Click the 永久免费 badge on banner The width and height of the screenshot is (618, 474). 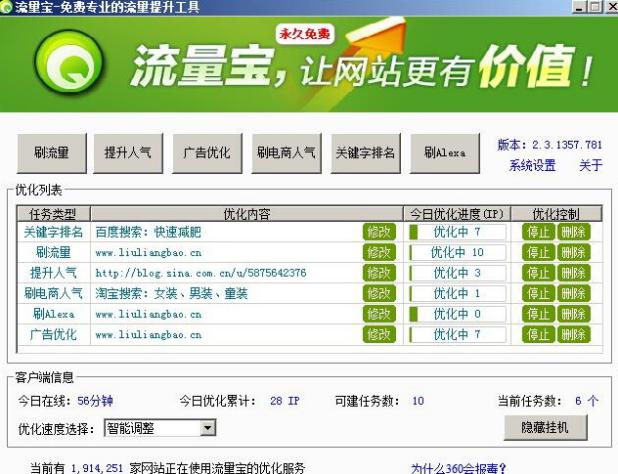305,34
